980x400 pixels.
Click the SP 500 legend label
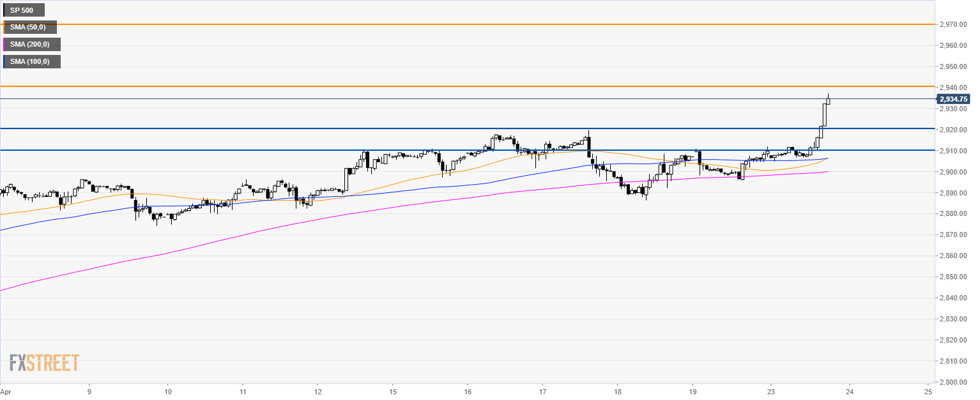(22, 10)
